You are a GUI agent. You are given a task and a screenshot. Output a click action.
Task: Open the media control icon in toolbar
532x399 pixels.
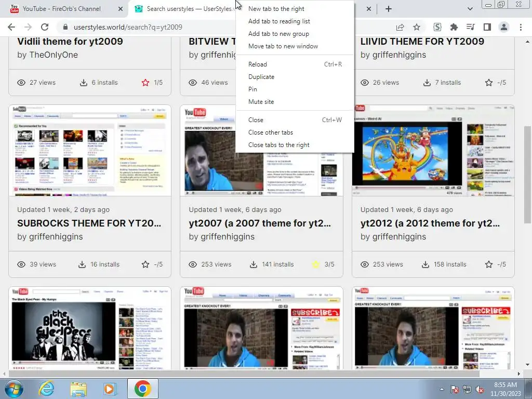click(x=470, y=27)
